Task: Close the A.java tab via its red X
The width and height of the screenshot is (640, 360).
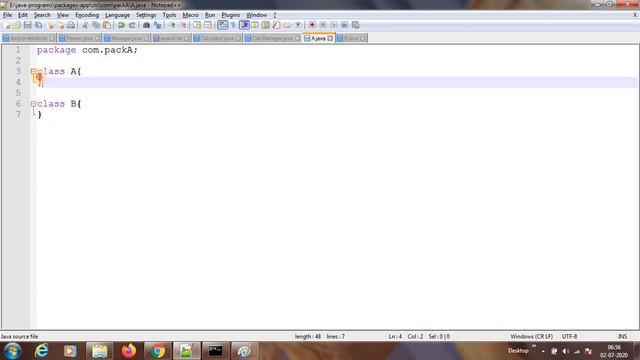Action: point(330,38)
